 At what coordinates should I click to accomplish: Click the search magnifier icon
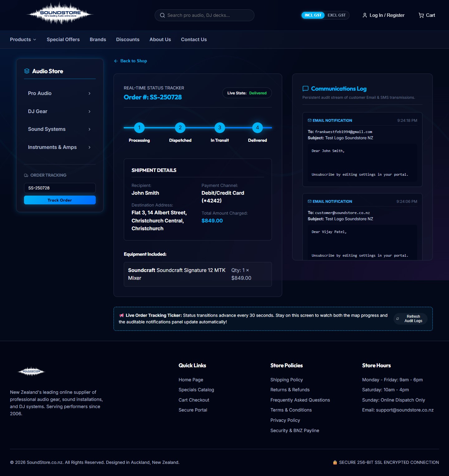(162, 15)
